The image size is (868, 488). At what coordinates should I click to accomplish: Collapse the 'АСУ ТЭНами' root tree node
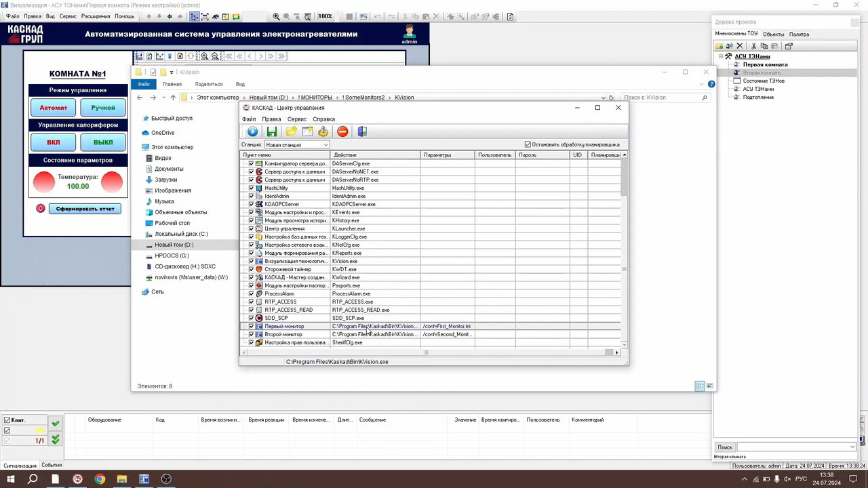click(721, 56)
